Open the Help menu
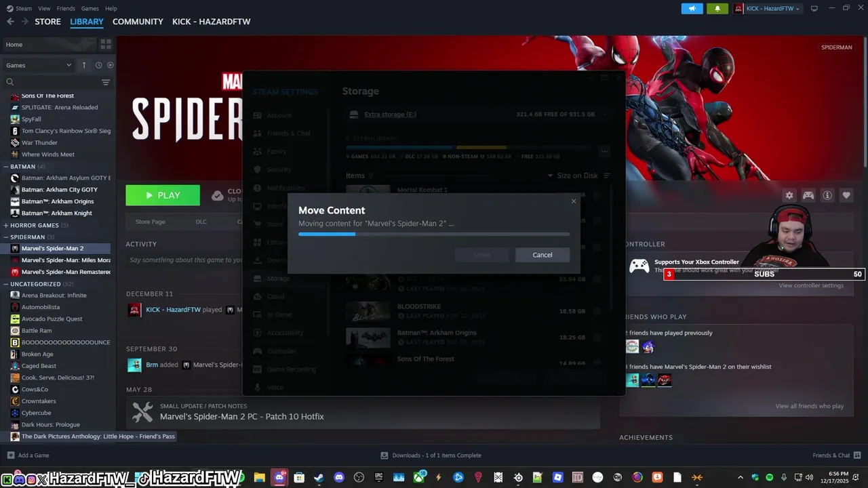Image resolution: width=868 pixels, height=488 pixels. tap(111, 8)
